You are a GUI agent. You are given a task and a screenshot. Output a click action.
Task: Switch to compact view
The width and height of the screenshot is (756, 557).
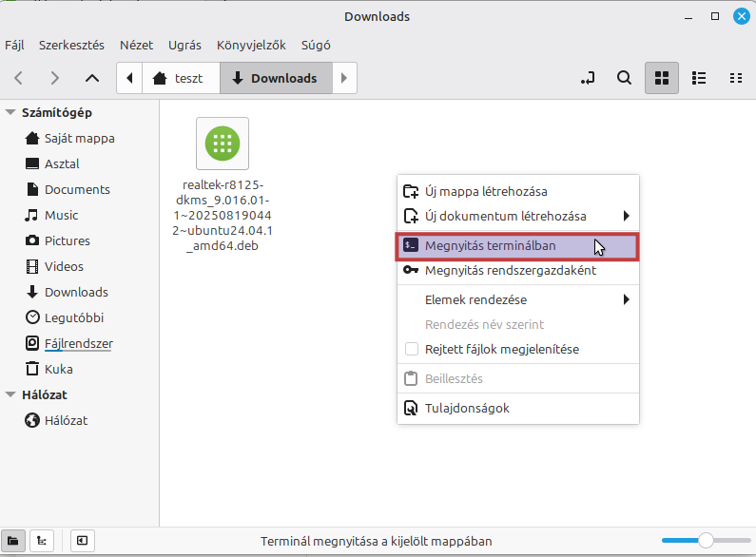(735, 78)
